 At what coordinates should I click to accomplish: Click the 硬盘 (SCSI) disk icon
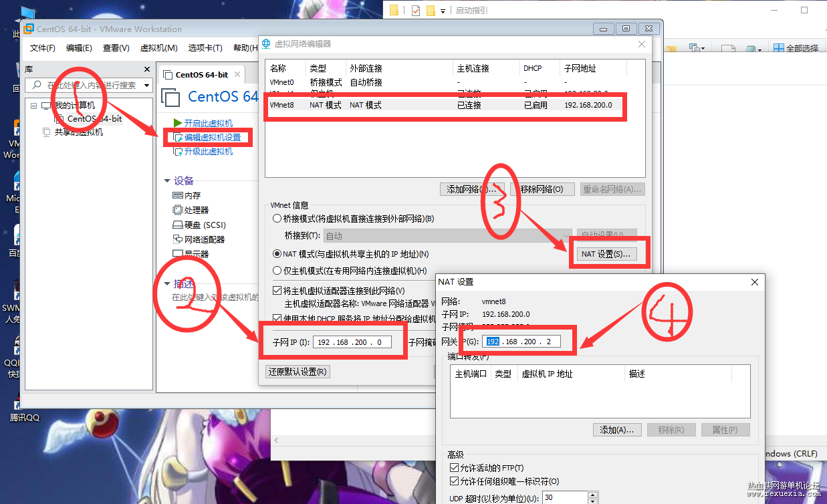(x=178, y=225)
